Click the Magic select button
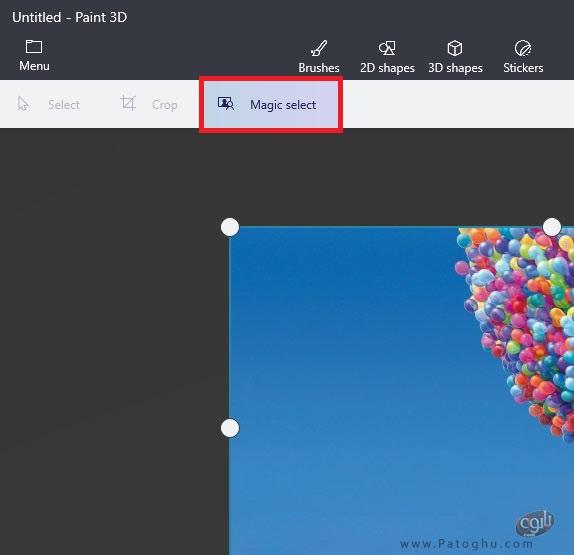574x555 pixels. [x=271, y=105]
